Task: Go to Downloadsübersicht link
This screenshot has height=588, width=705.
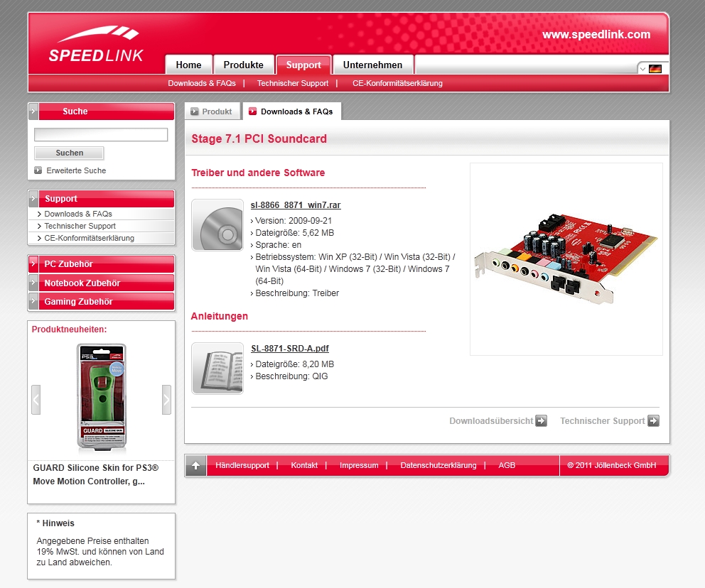Action: coord(491,421)
